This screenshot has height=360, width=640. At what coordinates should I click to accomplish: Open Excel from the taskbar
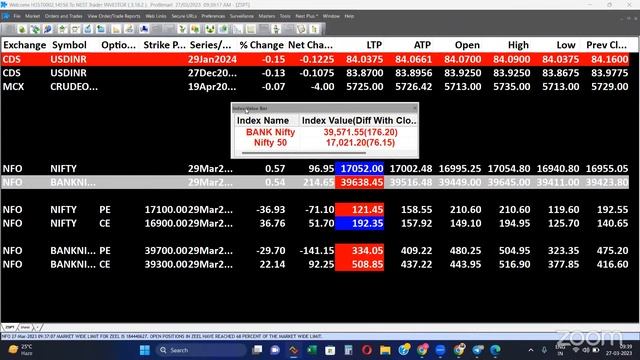point(312,350)
